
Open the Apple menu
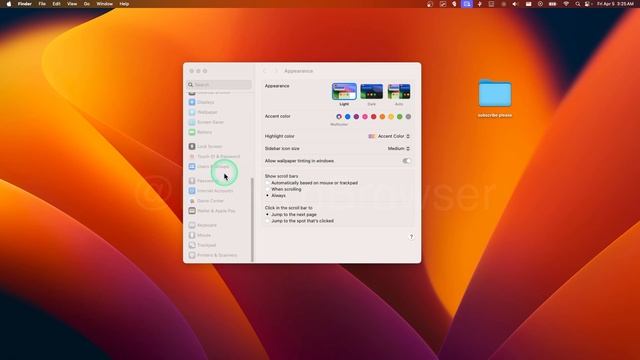9,4
